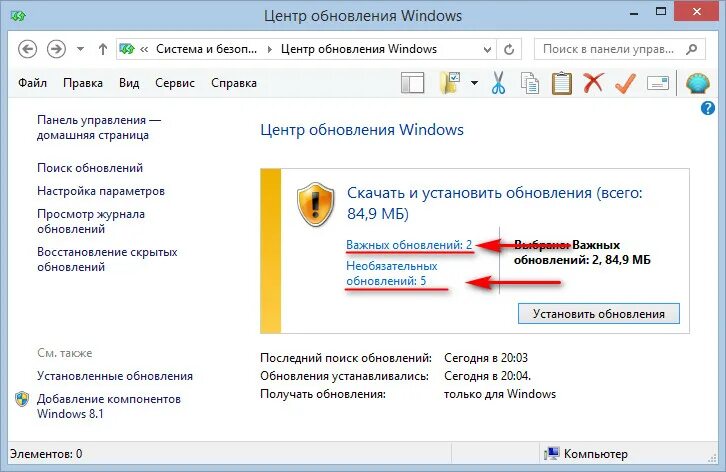The height and width of the screenshot is (472, 726).
Task: Expand the address bar history dropdown
Action: 487,49
